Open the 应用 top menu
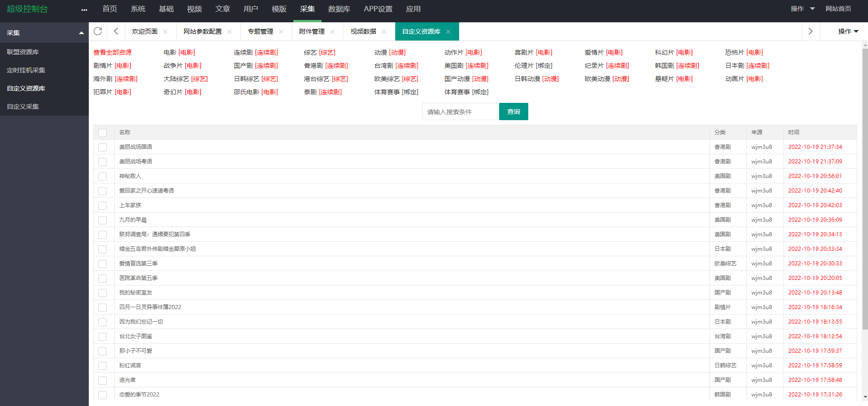Screen dimensions: 868x406 tap(414, 9)
